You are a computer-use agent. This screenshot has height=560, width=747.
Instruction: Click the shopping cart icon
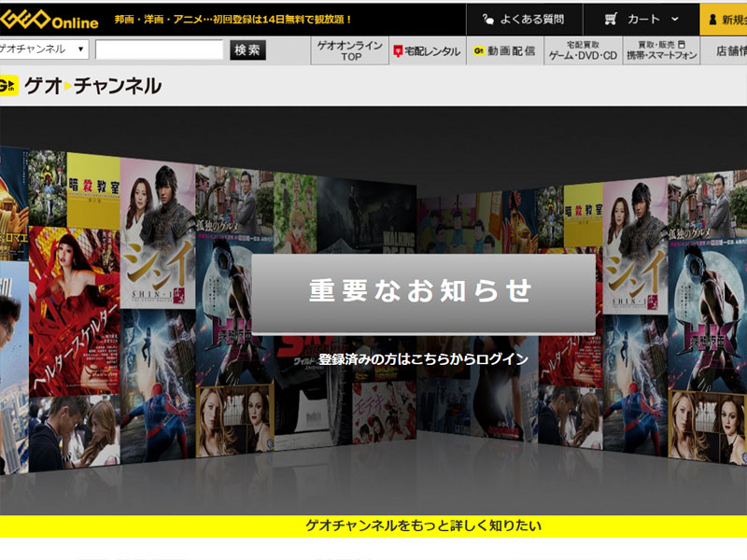pyautogui.click(x=611, y=19)
